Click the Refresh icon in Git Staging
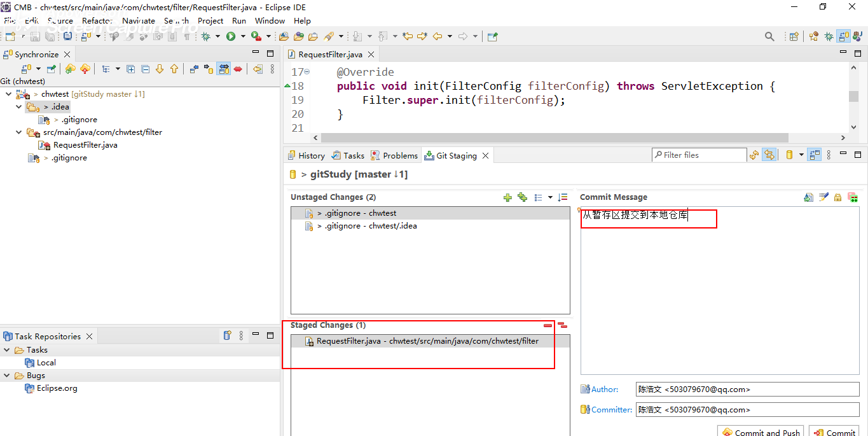The width and height of the screenshot is (868, 436). tap(754, 155)
